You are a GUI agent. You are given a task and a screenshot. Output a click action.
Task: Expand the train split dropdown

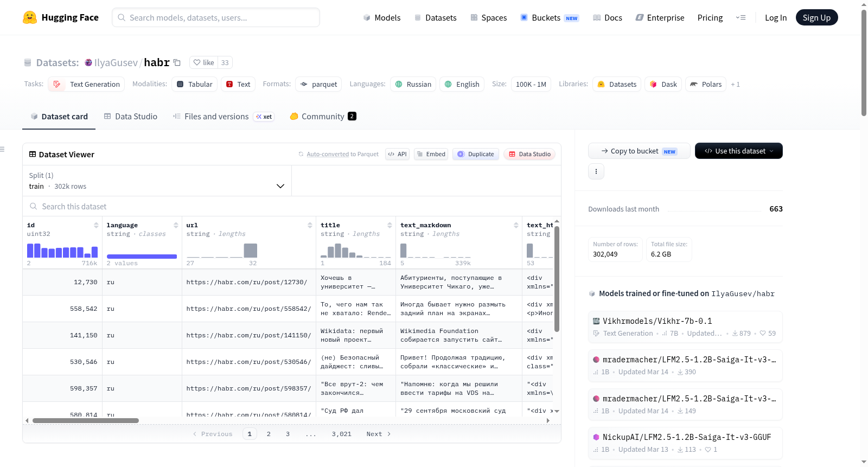(157, 181)
